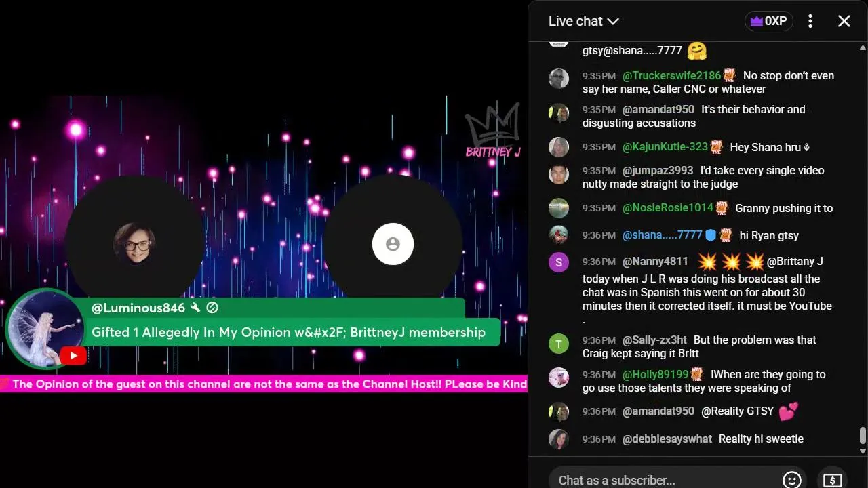Click chat scrollbar down arrow

863,451
